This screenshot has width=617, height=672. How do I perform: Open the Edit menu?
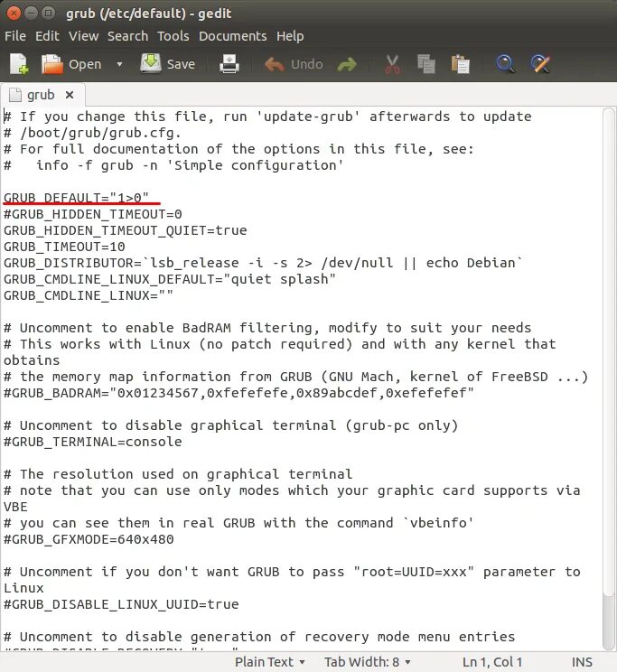click(47, 36)
